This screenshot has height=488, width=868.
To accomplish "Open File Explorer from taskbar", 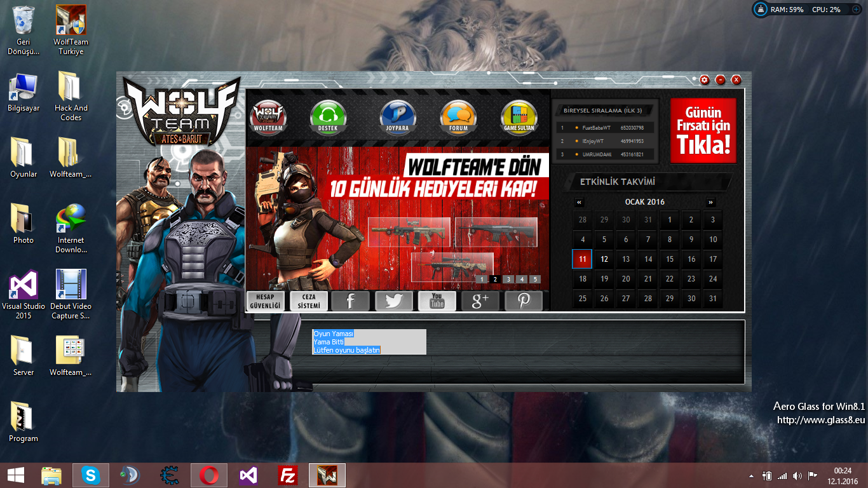I will [51, 475].
